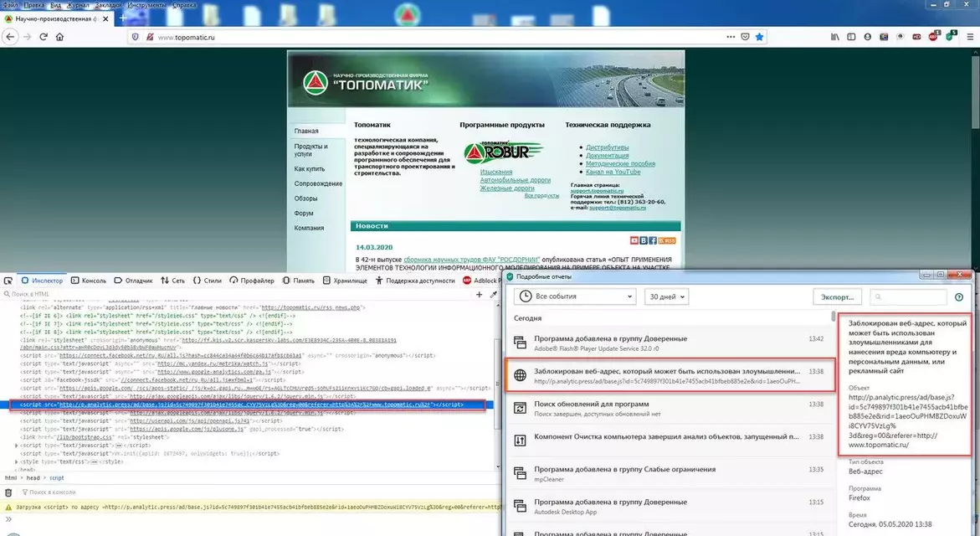
Task: Select the mpCleaner Слабые ограничения event
Action: pos(670,473)
